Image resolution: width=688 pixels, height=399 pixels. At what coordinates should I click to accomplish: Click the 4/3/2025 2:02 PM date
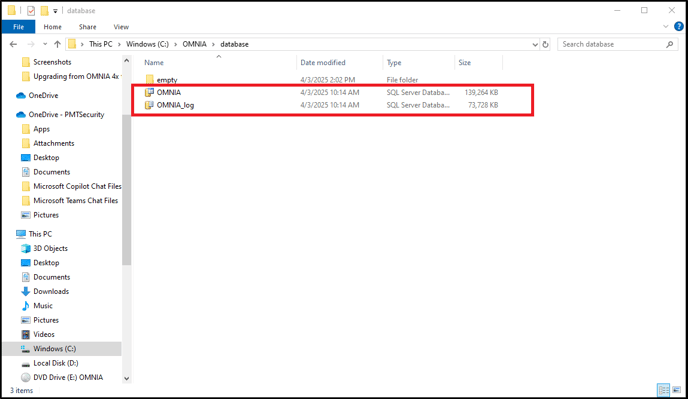pyautogui.click(x=328, y=80)
